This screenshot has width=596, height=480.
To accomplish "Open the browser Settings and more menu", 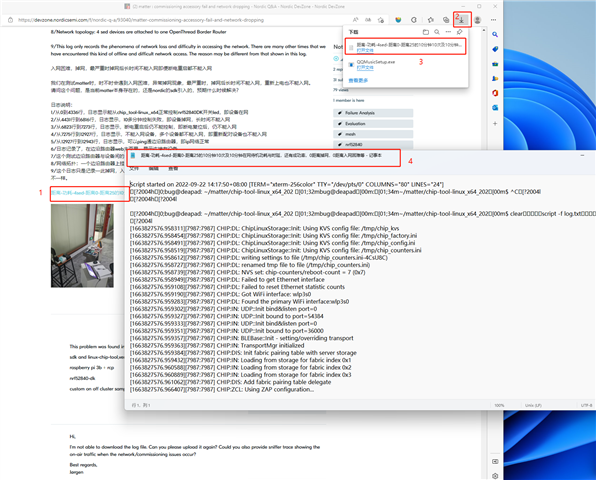I will coord(493,20).
